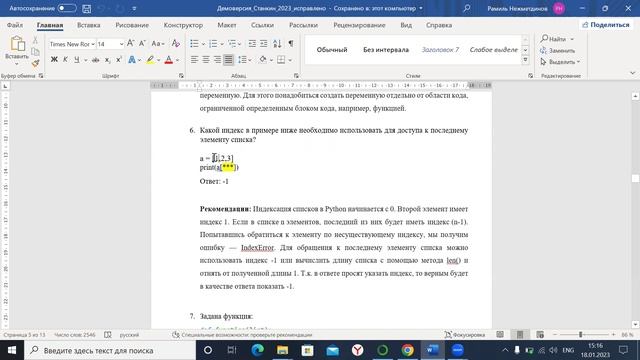Click the numbered list icon
Image resolution: width=640 pixels, height=360 pixels.
coord(213,43)
